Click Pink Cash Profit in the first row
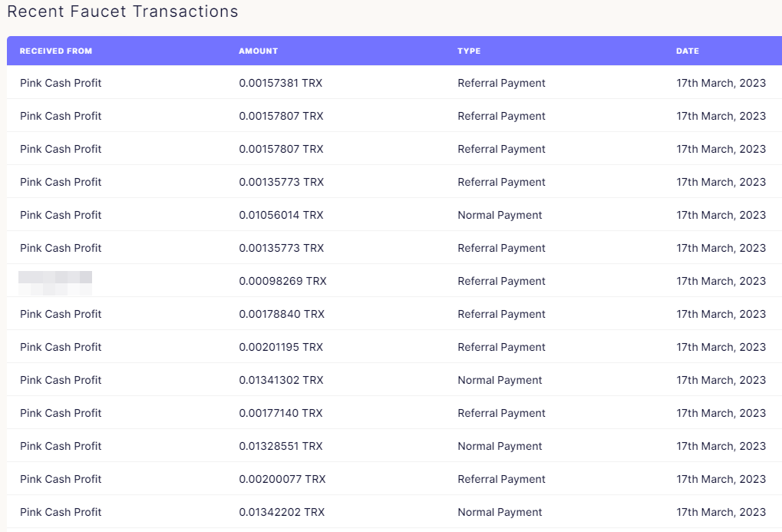 (61, 83)
